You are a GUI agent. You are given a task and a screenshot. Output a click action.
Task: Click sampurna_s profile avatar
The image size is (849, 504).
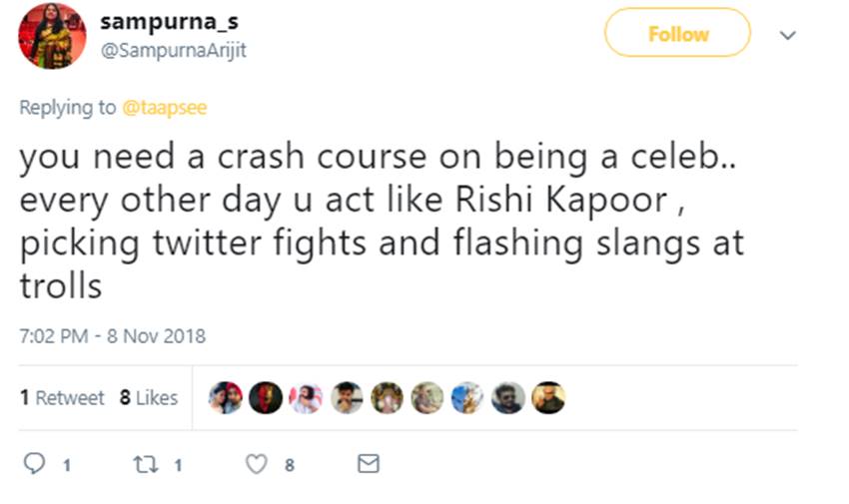pyautogui.click(x=53, y=35)
